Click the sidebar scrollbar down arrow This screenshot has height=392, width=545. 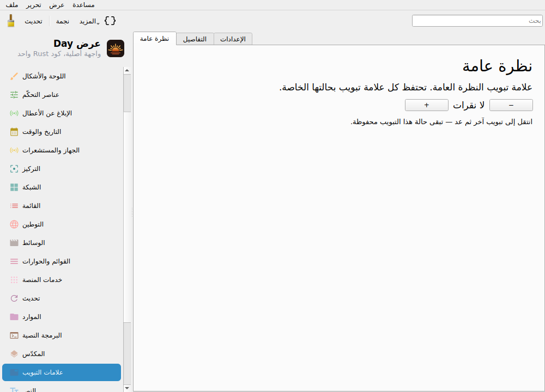click(127, 388)
